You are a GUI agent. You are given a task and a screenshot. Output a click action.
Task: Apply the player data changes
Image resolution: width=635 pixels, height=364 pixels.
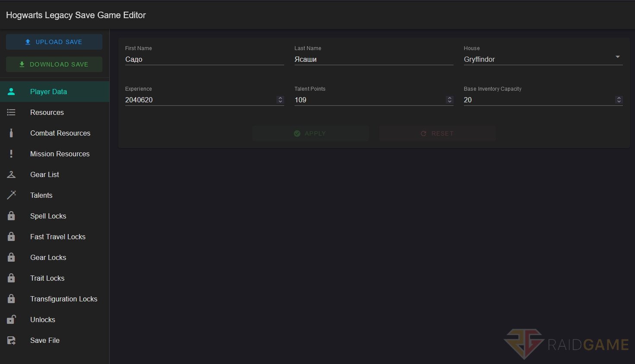(311, 133)
